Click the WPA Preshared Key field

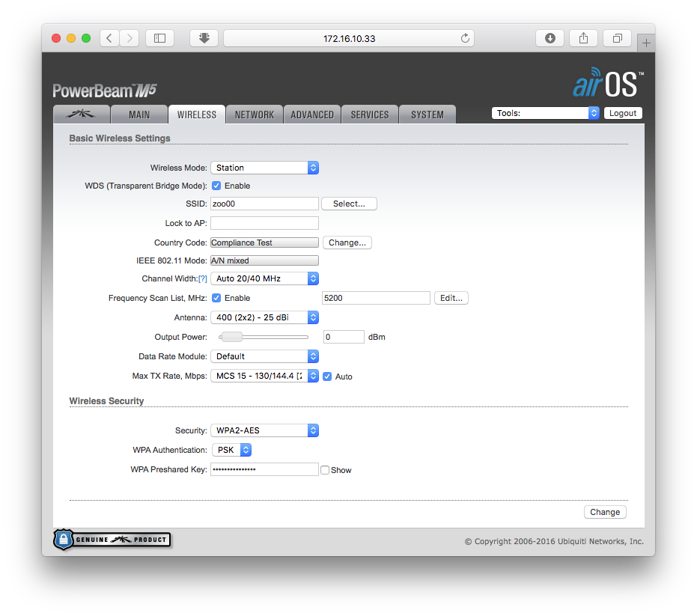point(264,469)
